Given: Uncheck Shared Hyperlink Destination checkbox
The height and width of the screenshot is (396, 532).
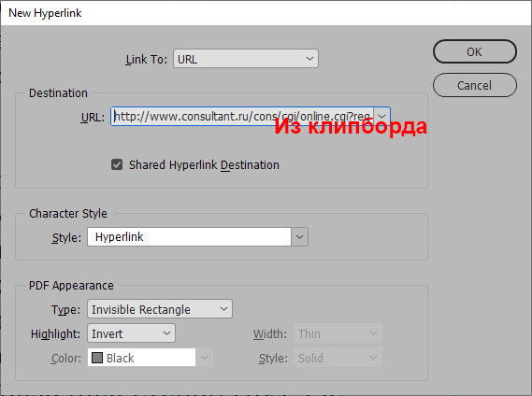Looking at the screenshot, I should point(117,164).
